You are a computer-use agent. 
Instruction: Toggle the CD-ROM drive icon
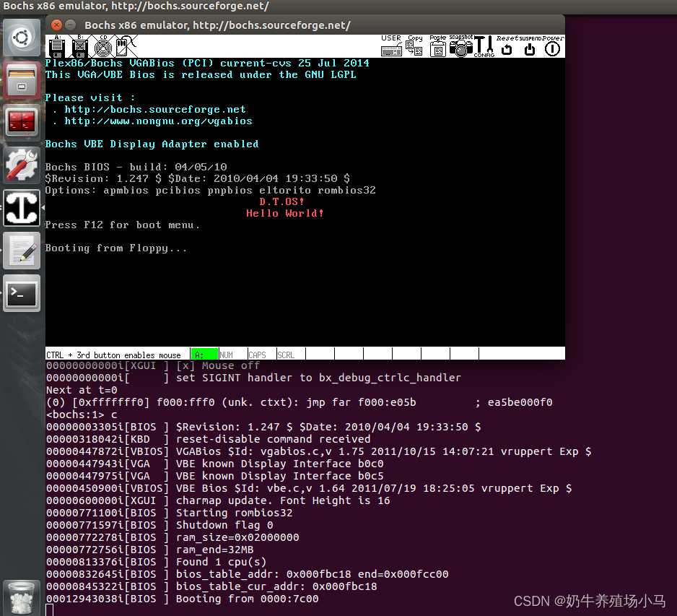pos(102,47)
